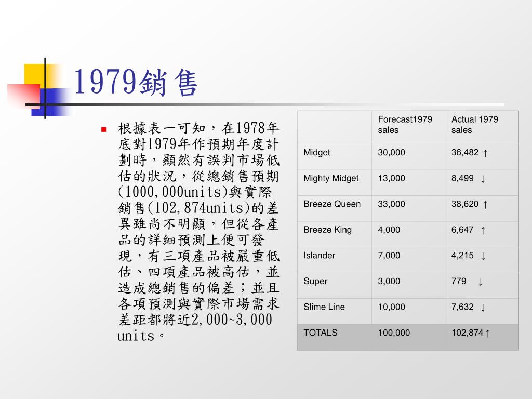Select the 'TOTALS' row label
532x399 pixels.
click(x=320, y=332)
